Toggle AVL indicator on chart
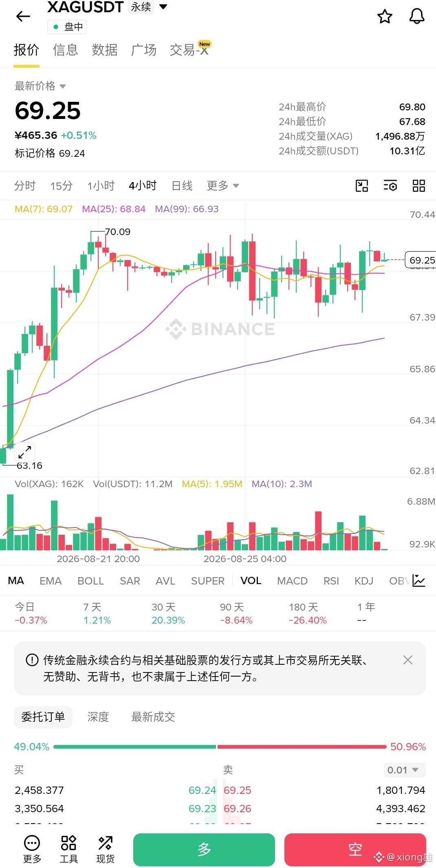Screen dimensions: 436x868 pos(165,580)
